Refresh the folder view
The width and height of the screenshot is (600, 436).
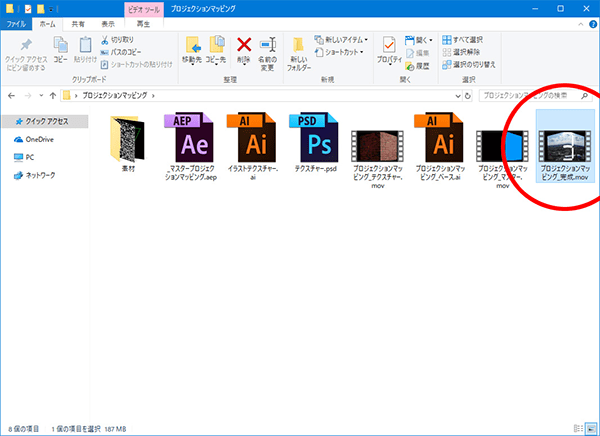[468, 96]
